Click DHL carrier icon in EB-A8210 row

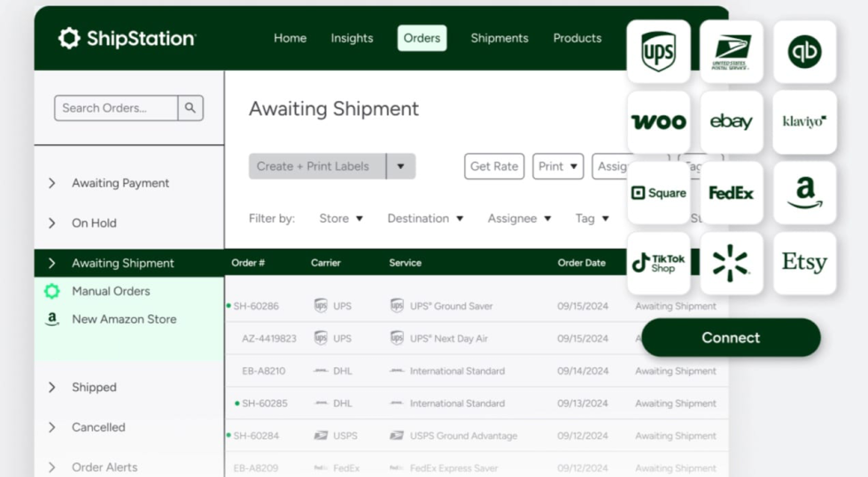[x=321, y=371]
